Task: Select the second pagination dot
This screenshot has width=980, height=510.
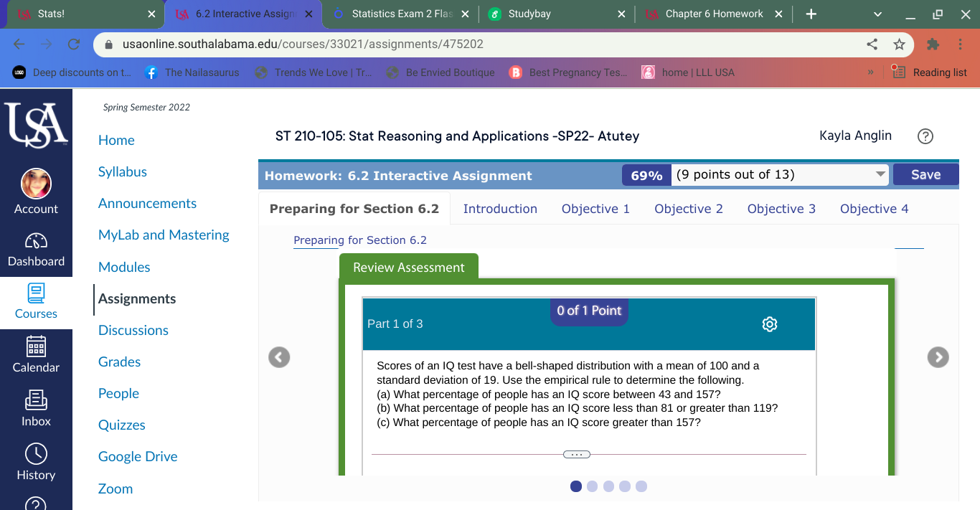Action: pos(592,486)
